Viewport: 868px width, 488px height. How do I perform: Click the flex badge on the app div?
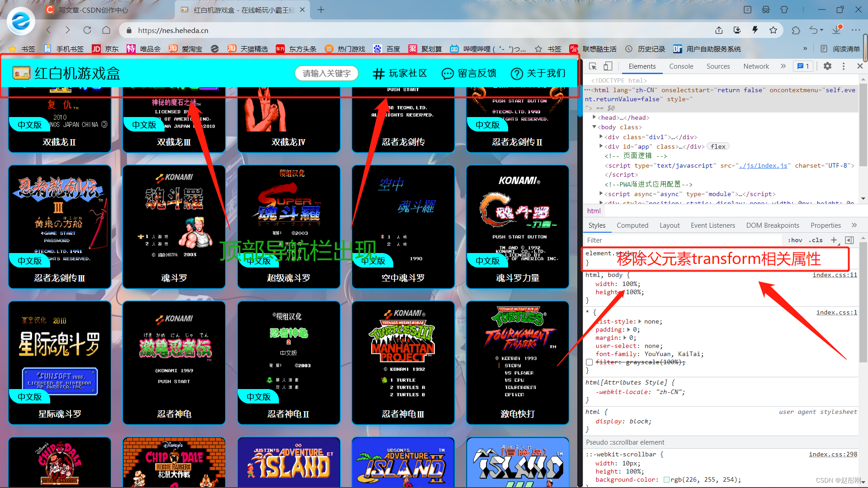(x=718, y=146)
